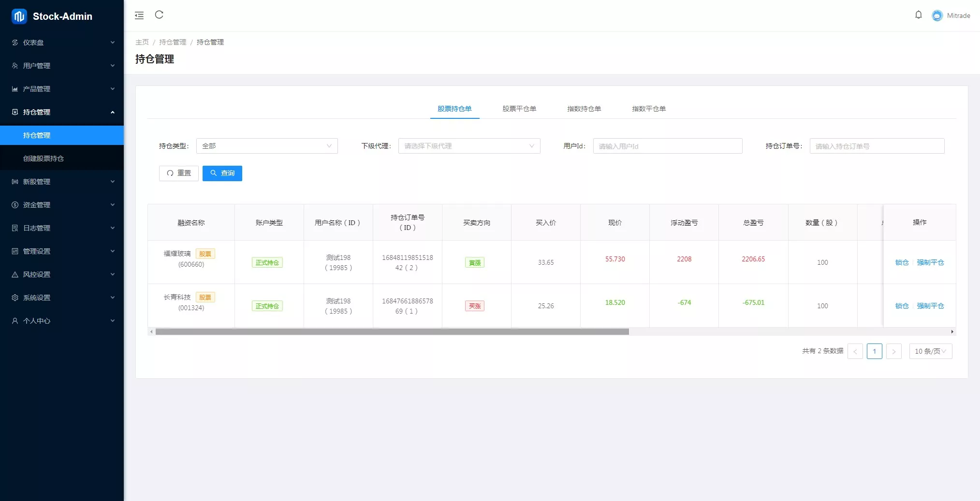Expand the 用户管理 sidebar menu

[x=62, y=66]
